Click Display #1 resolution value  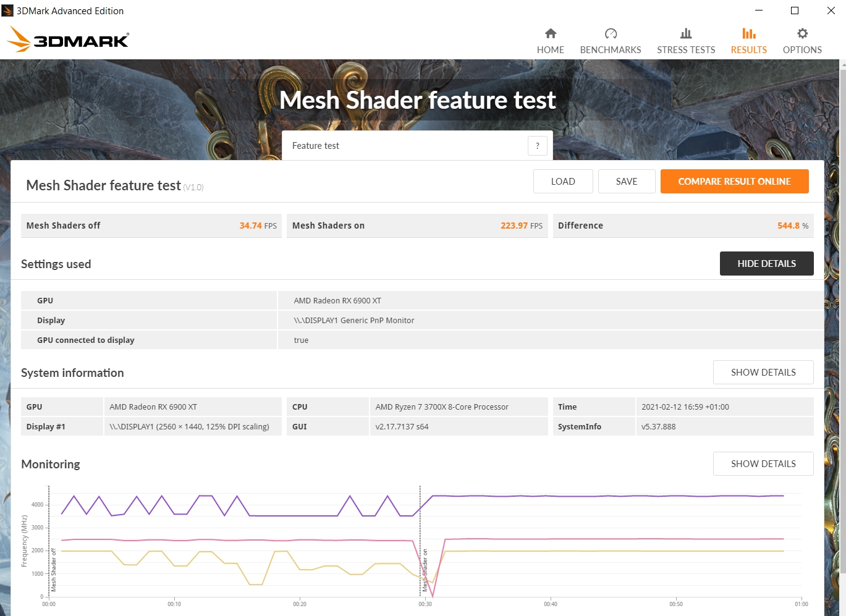189,426
